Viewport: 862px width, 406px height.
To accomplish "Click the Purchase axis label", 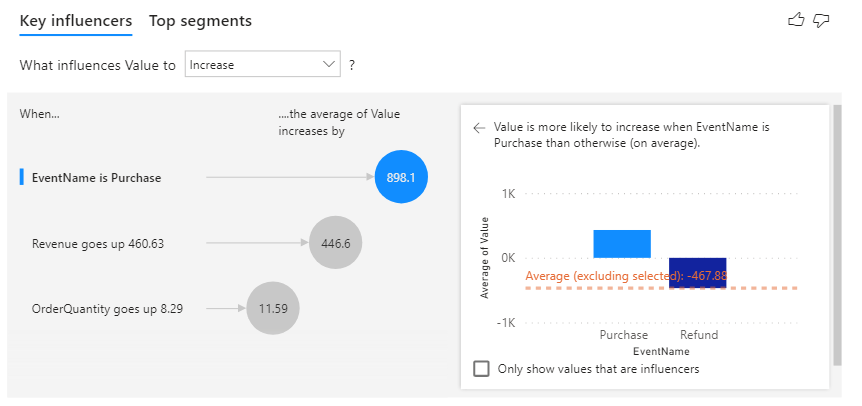I will pos(623,335).
